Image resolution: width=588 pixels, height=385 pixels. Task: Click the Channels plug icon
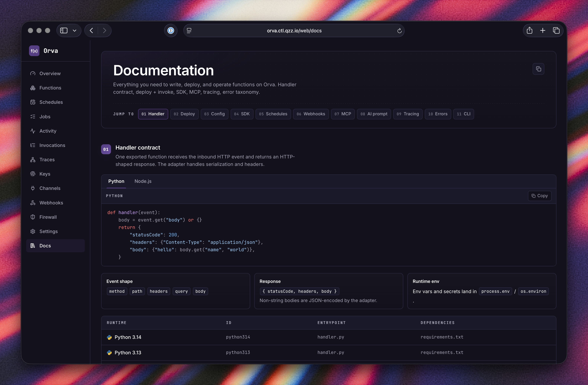point(33,188)
